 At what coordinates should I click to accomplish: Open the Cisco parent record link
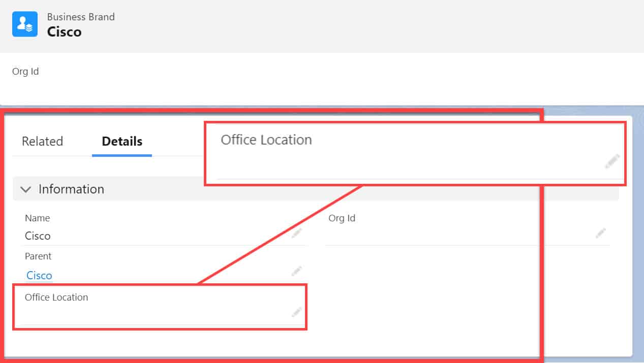pos(39,275)
